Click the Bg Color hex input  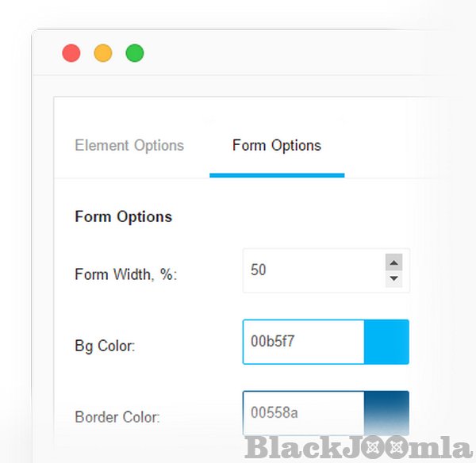(303, 342)
